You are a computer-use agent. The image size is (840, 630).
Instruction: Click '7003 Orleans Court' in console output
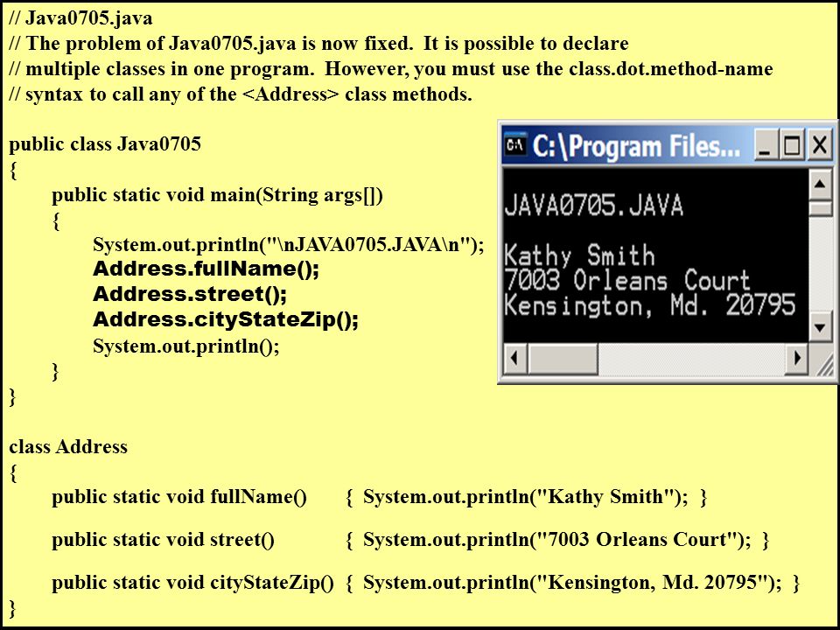[627, 280]
